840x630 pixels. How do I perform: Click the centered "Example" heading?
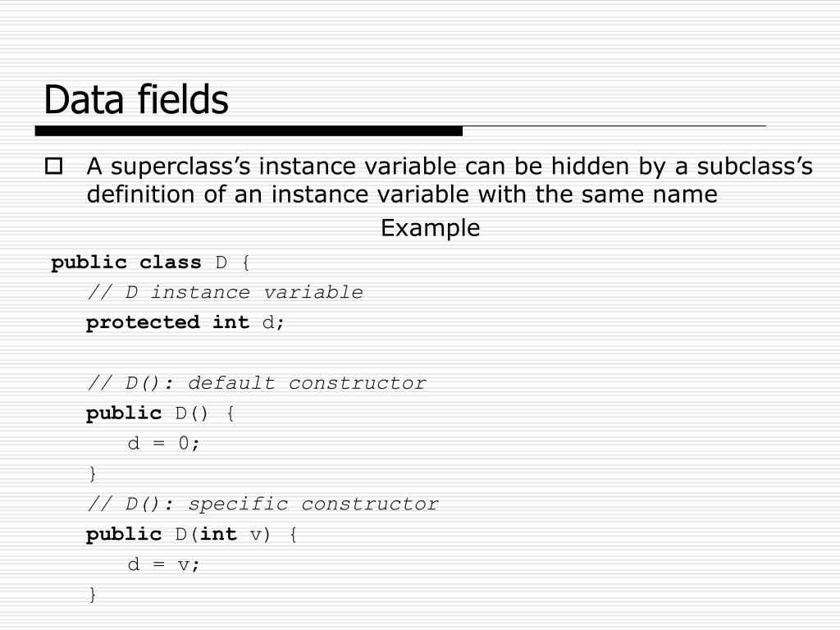(430, 229)
